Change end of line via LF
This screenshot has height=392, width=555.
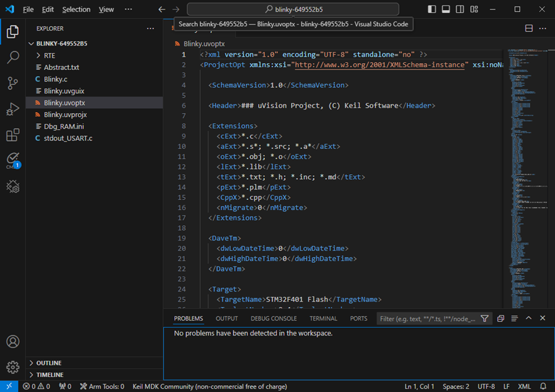(x=507, y=386)
